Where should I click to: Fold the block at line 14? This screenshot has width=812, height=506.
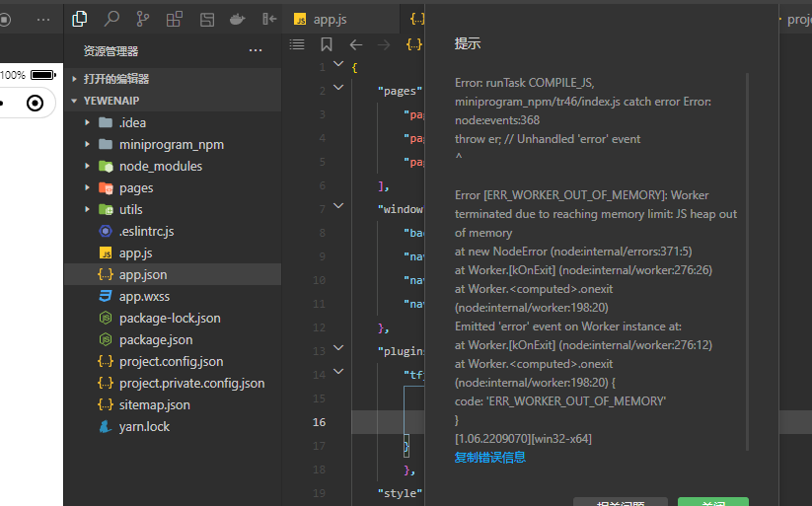pyautogui.click(x=338, y=371)
